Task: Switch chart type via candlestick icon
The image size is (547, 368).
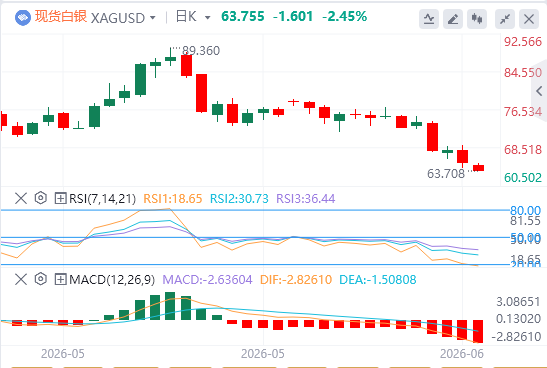Action: pyautogui.click(x=477, y=18)
